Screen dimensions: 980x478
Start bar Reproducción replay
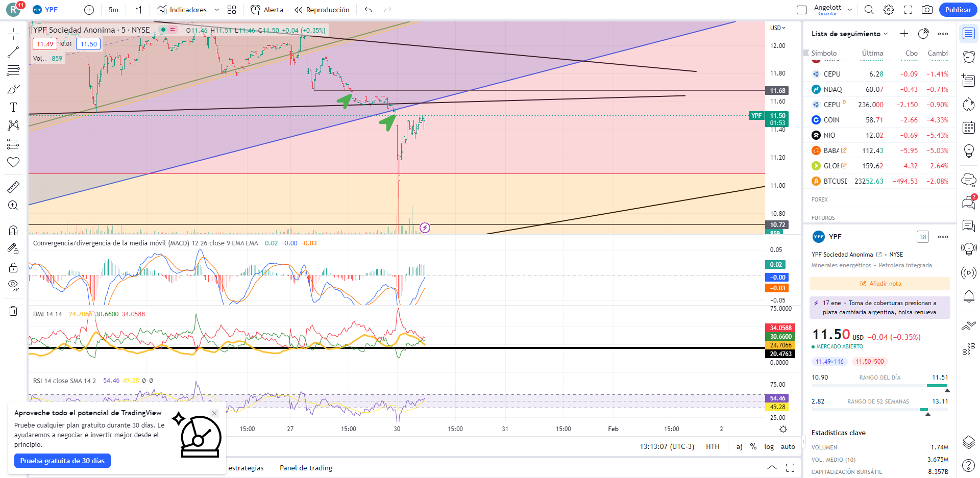[322, 10]
